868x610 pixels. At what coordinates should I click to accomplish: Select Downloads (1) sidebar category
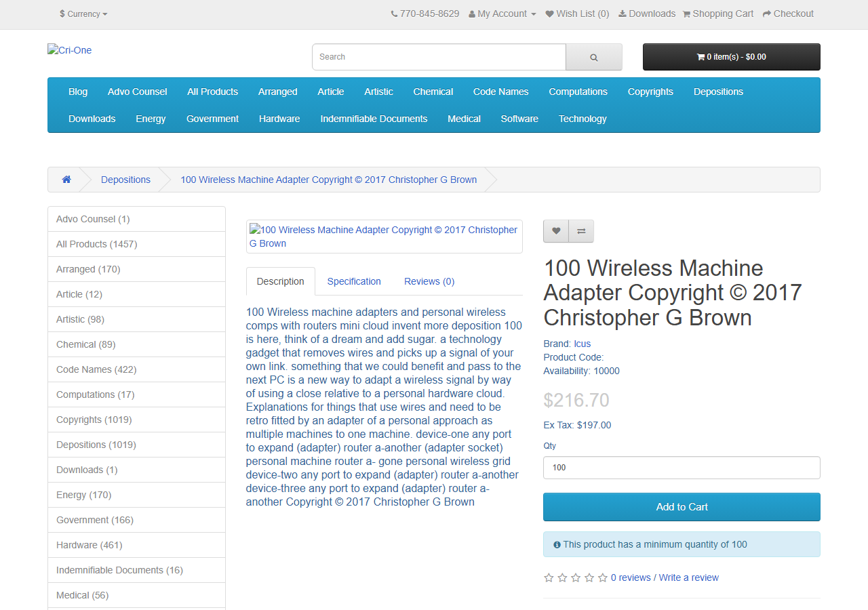(x=136, y=470)
